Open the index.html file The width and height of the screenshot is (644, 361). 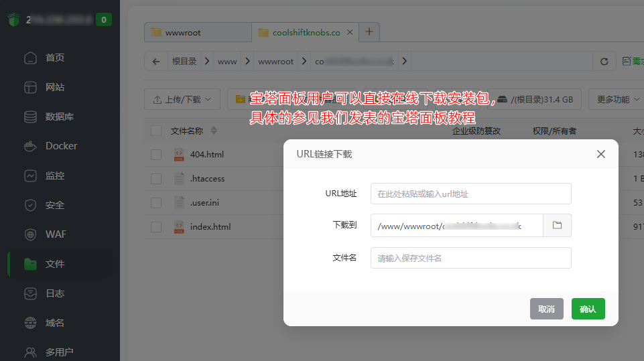pyautogui.click(x=210, y=226)
